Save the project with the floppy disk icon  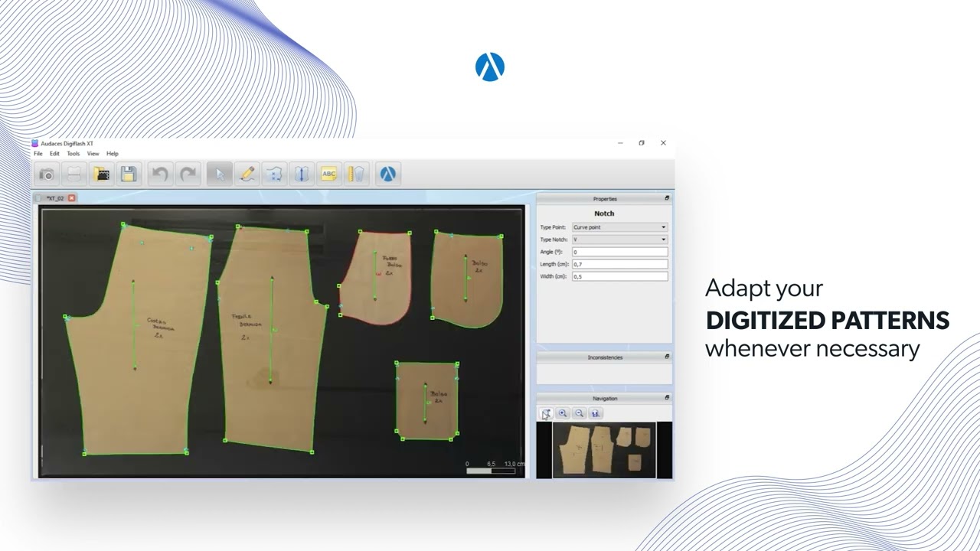point(129,174)
